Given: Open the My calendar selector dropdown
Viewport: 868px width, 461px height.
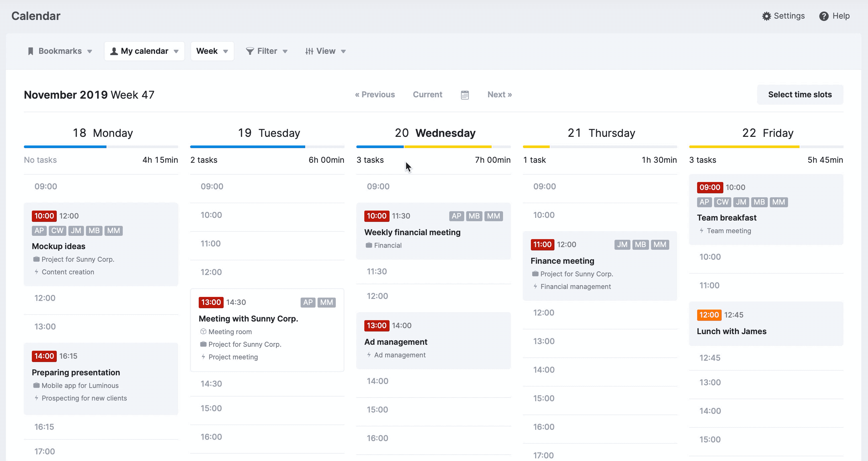Looking at the screenshot, I should point(144,51).
